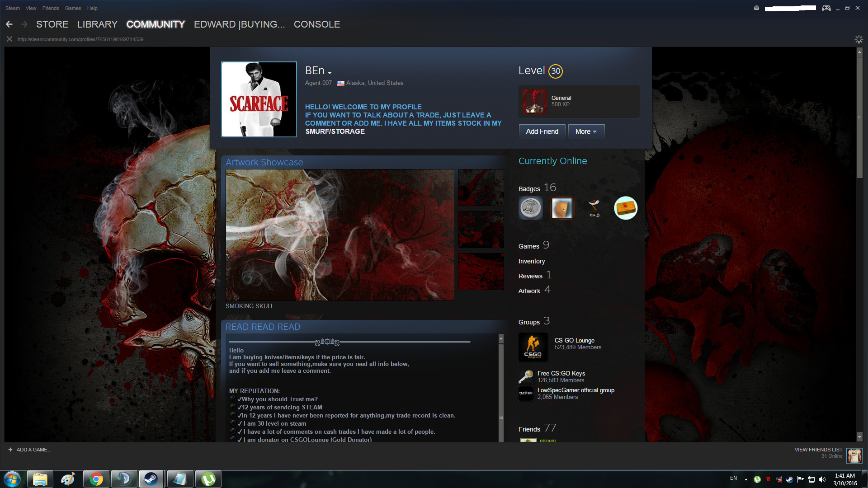Open Chrome from the Windows taskbar
Screen dimensions: 868x488
pos(96,479)
